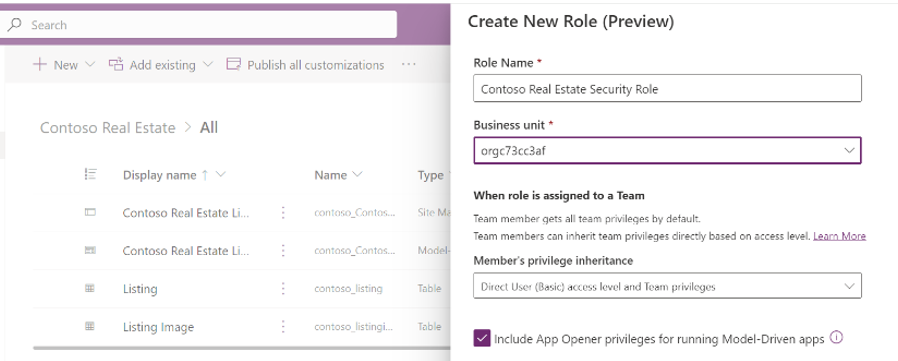The width and height of the screenshot is (898, 361).
Task: Click the plus icon beside New
Action: pos(40,64)
